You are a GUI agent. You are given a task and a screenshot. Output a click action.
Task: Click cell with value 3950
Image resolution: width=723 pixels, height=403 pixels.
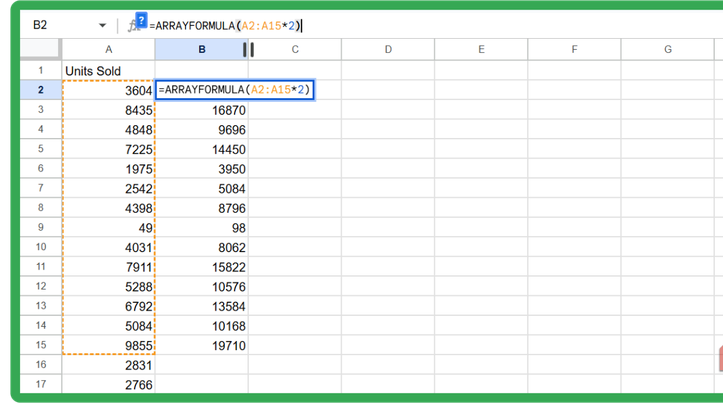[201, 169]
